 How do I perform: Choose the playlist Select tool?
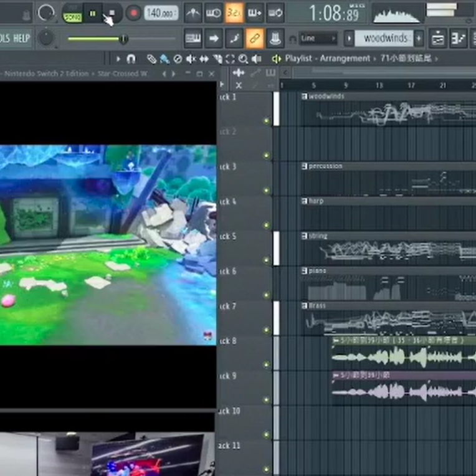230,59
